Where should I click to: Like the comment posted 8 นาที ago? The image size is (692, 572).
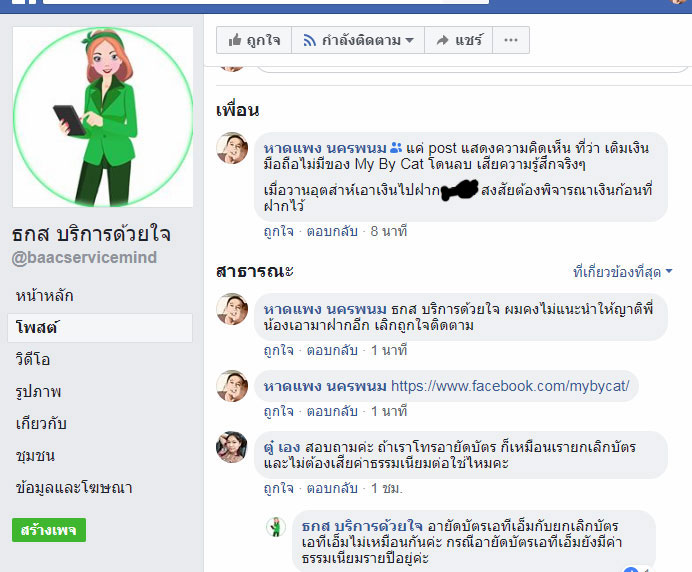(279, 231)
